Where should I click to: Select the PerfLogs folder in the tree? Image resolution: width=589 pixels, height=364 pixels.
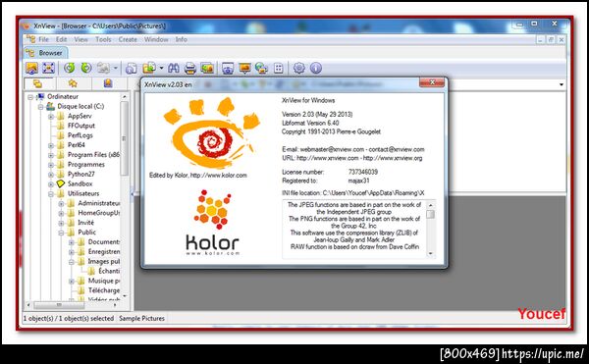pos(80,135)
